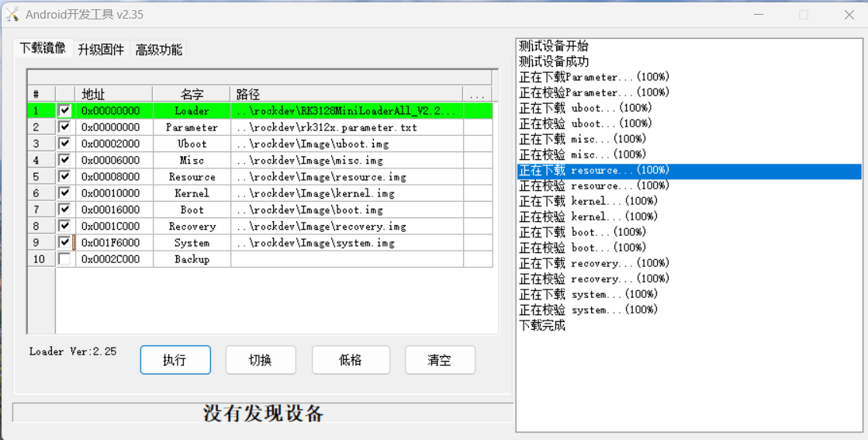Click the 切换 button
Screen dimensions: 868x440
pos(261,360)
